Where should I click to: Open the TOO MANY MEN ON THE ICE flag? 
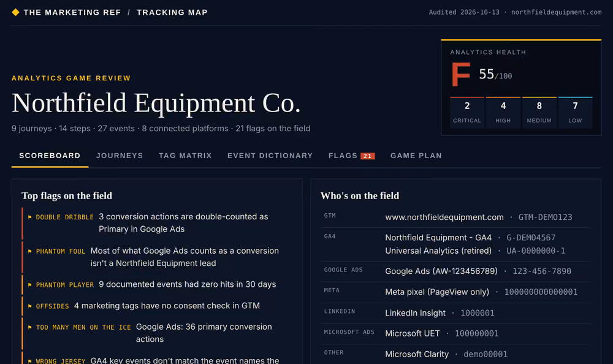(x=158, y=333)
